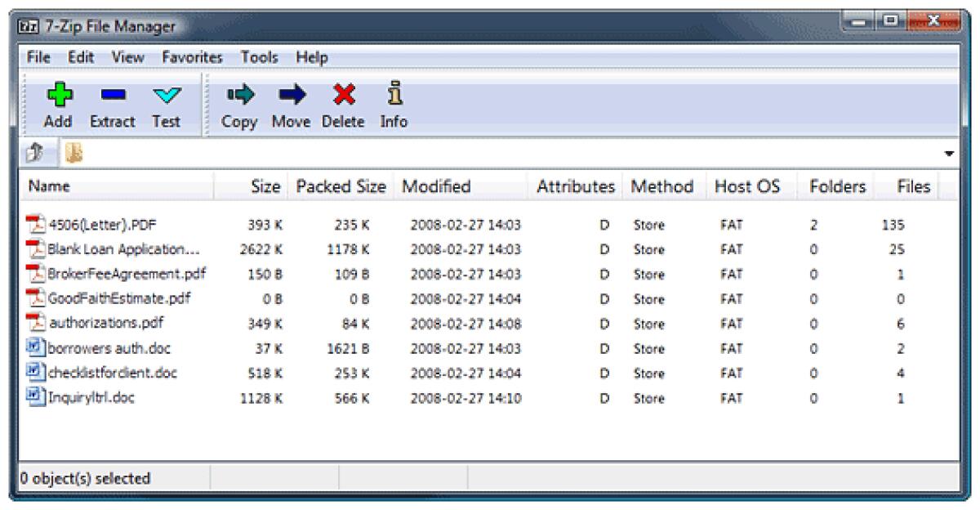Open the Favorites menu
The width and height of the screenshot is (980, 510).
(191, 57)
